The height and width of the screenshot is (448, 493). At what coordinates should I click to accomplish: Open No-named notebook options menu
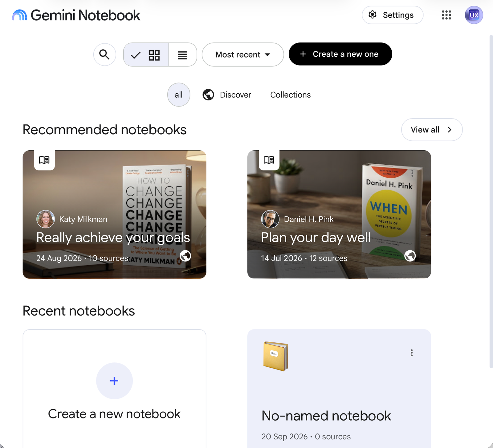tap(412, 353)
